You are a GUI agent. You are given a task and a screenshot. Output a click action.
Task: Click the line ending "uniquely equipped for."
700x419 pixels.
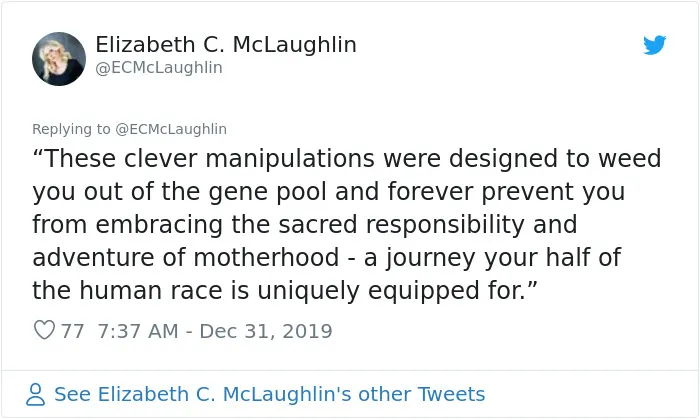285,291
